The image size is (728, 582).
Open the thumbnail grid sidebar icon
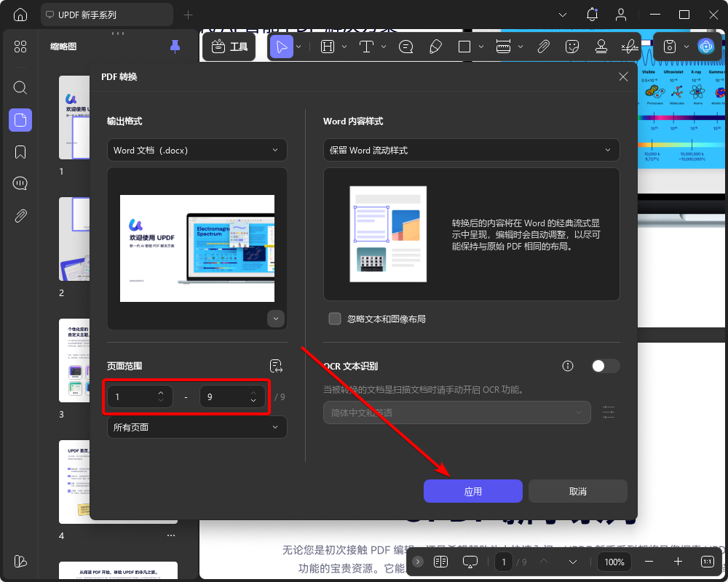[x=20, y=47]
